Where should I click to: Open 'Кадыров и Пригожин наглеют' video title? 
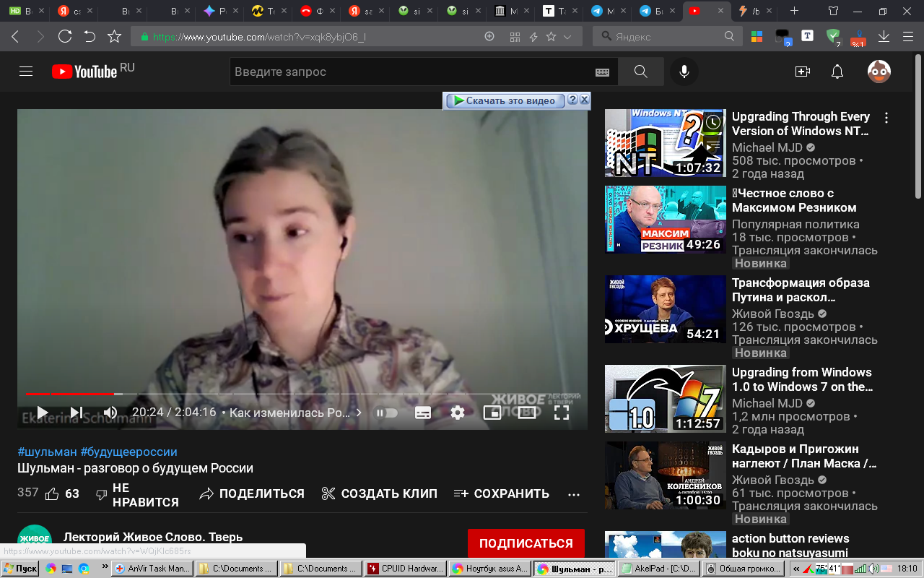coord(805,456)
